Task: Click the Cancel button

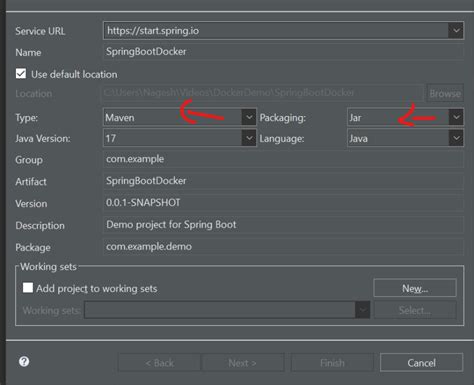Action: click(421, 362)
